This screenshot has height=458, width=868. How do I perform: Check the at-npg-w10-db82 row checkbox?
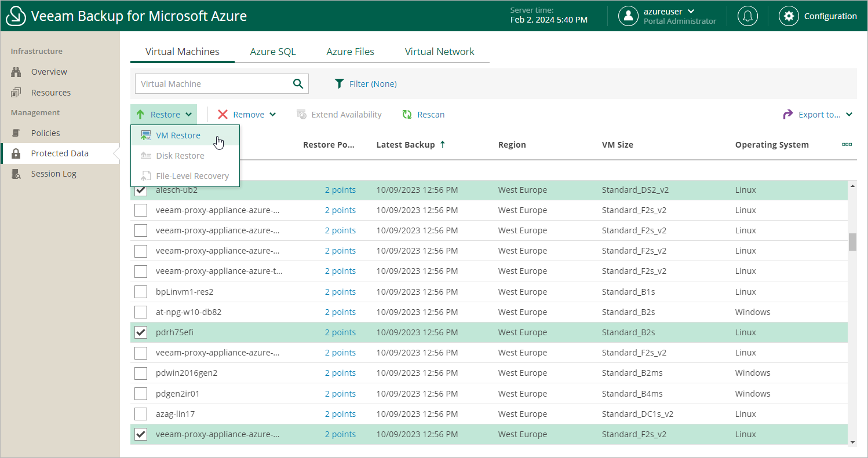coord(141,312)
